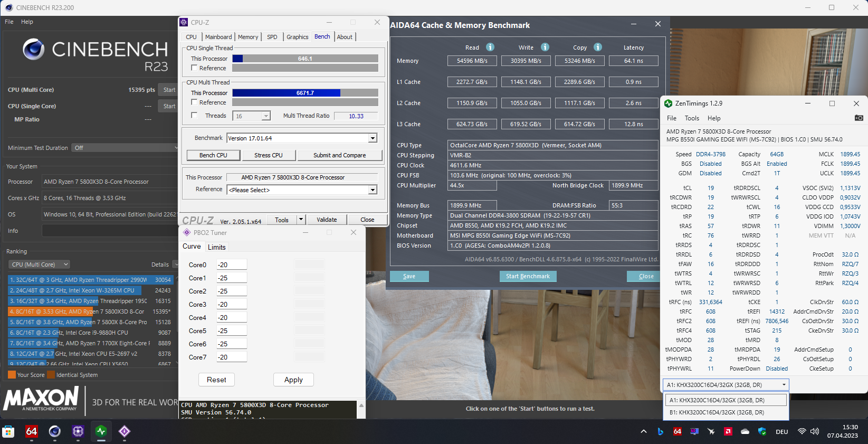Open the CPU-Z Tools dropdown arrow
This screenshot has height=444, width=868.
[x=301, y=219]
